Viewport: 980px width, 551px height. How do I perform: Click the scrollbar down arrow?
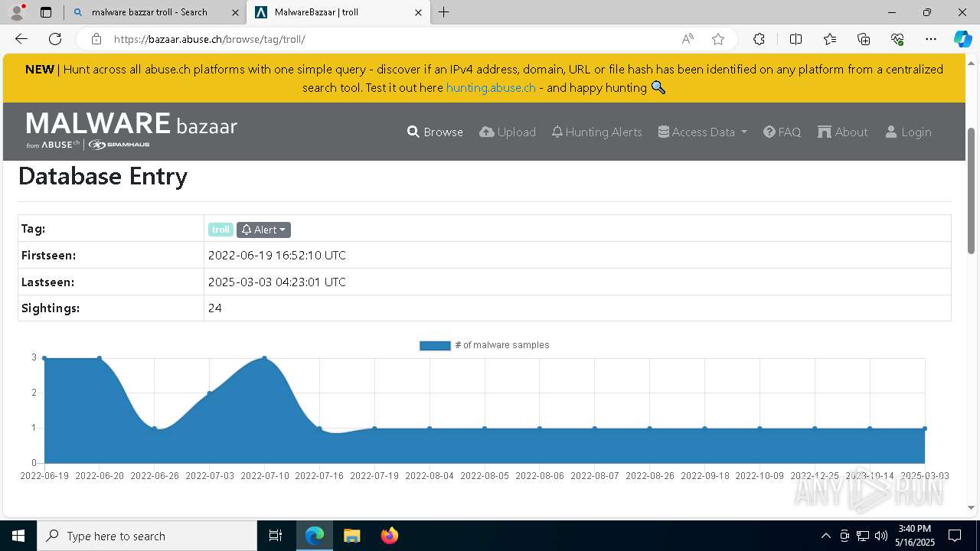(972, 507)
